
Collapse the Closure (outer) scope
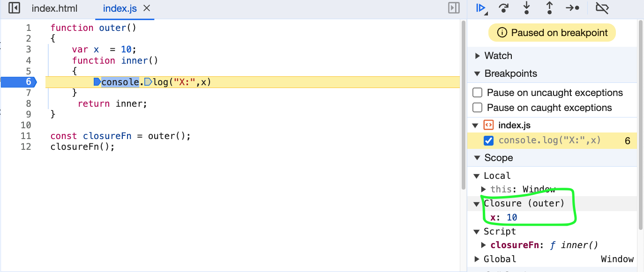[x=477, y=204]
